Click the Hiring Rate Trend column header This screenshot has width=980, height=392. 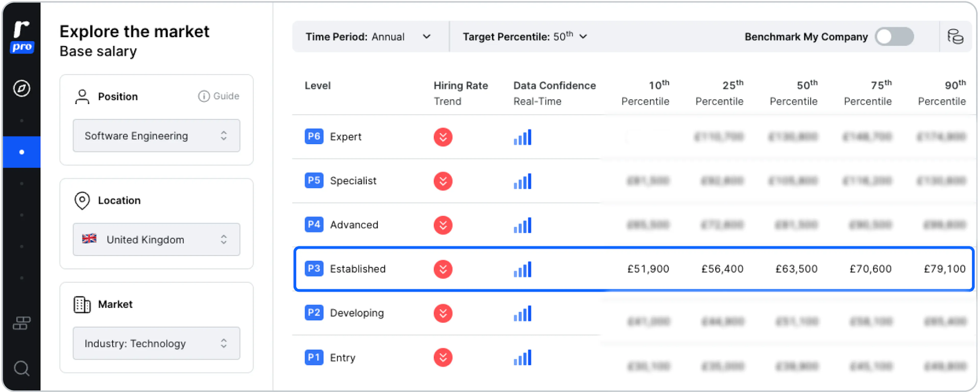point(461,93)
